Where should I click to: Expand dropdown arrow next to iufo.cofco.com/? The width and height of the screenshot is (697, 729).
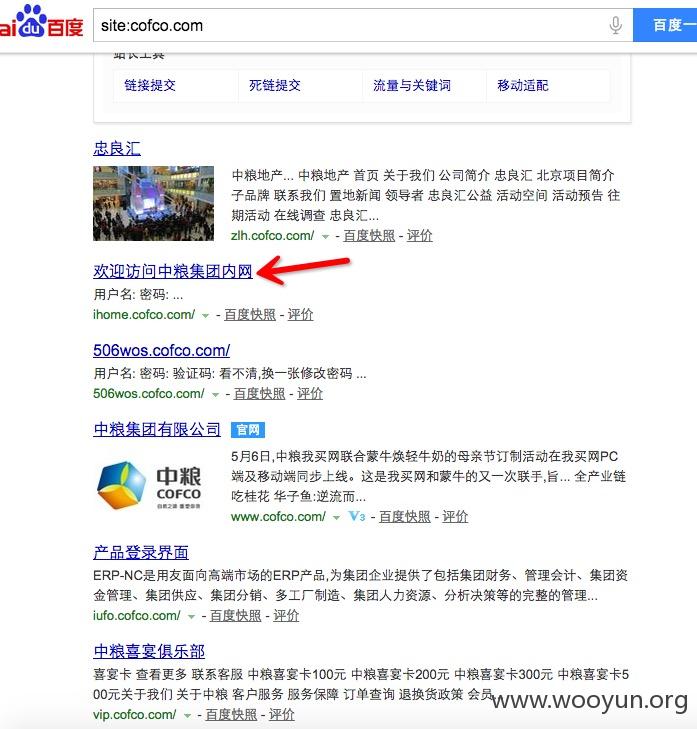[191, 616]
